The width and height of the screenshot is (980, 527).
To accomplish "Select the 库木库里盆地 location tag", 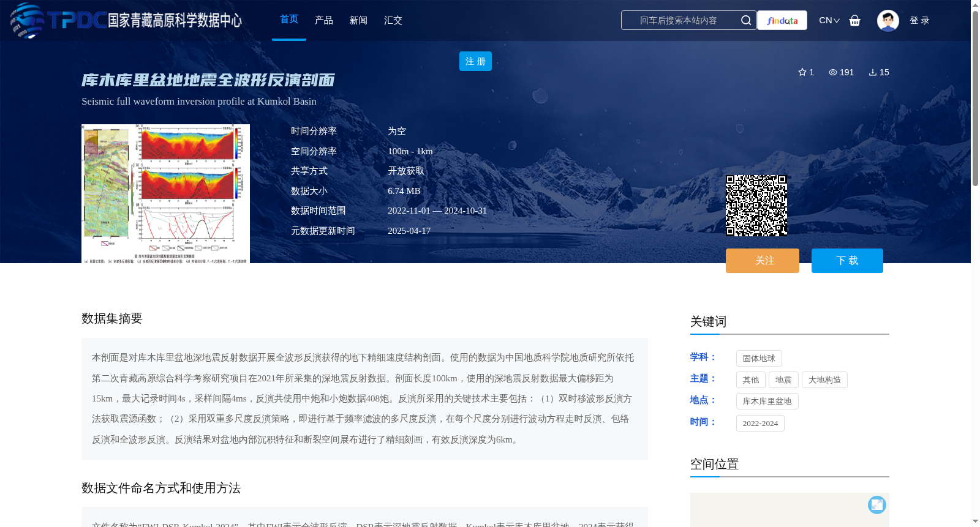I will pos(767,401).
